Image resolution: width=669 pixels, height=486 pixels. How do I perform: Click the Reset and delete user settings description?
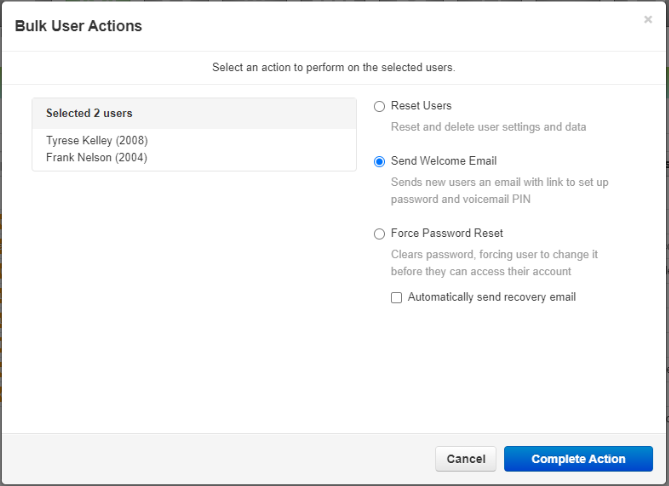489,127
